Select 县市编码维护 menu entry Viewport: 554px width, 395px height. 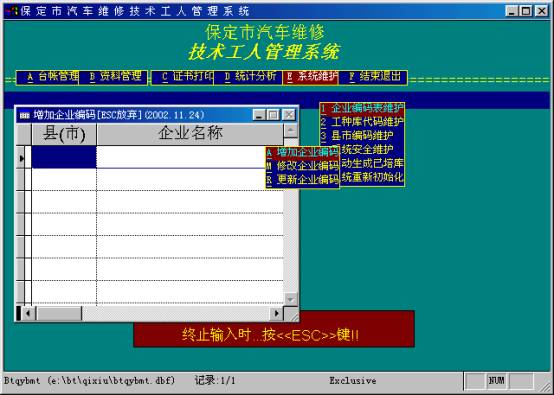click(x=362, y=136)
